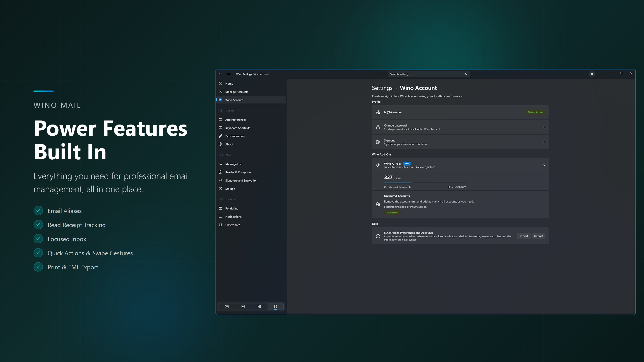Viewport: 644px width, 362px height.
Task: Click the Home icon in the sidebar
Action: (x=221, y=83)
